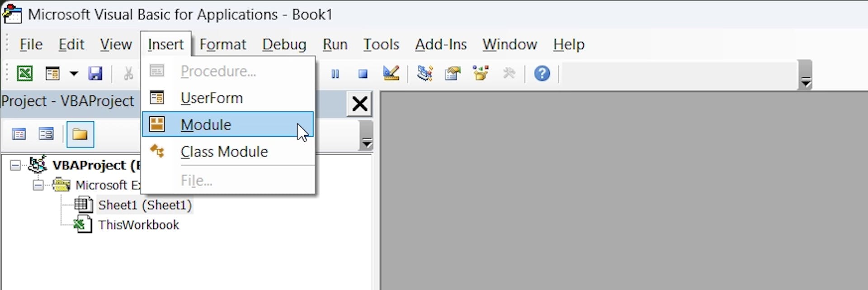The width and height of the screenshot is (868, 290).
Task: Click Procedure... entry in Insert menu
Action: point(228,71)
